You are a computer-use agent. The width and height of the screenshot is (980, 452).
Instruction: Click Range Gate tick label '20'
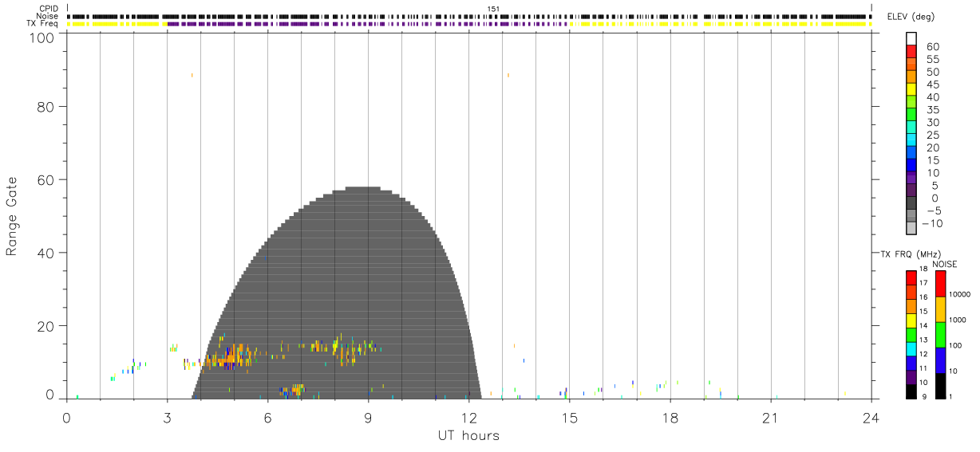[x=46, y=326]
